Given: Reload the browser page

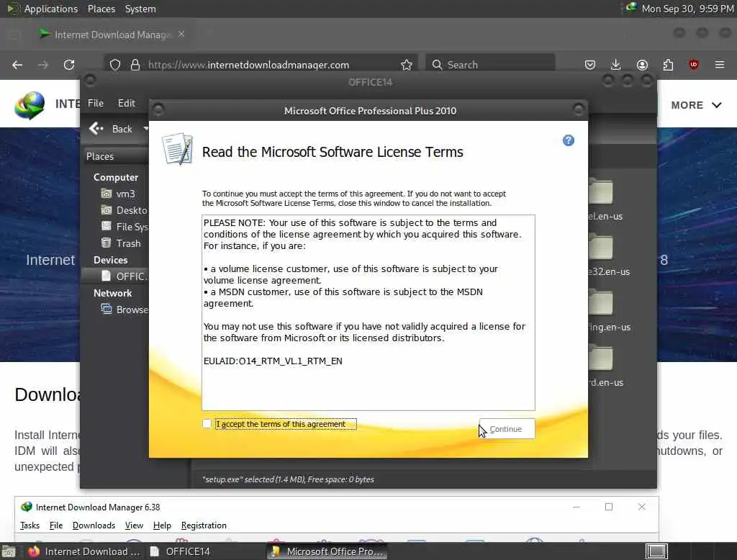Looking at the screenshot, I should [x=69, y=65].
